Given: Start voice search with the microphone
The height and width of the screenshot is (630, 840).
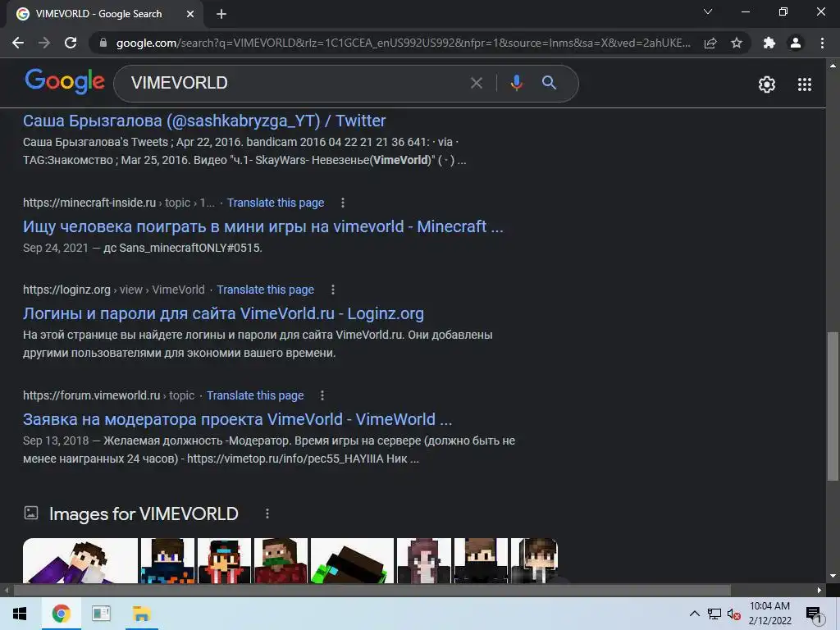Looking at the screenshot, I should (x=517, y=83).
